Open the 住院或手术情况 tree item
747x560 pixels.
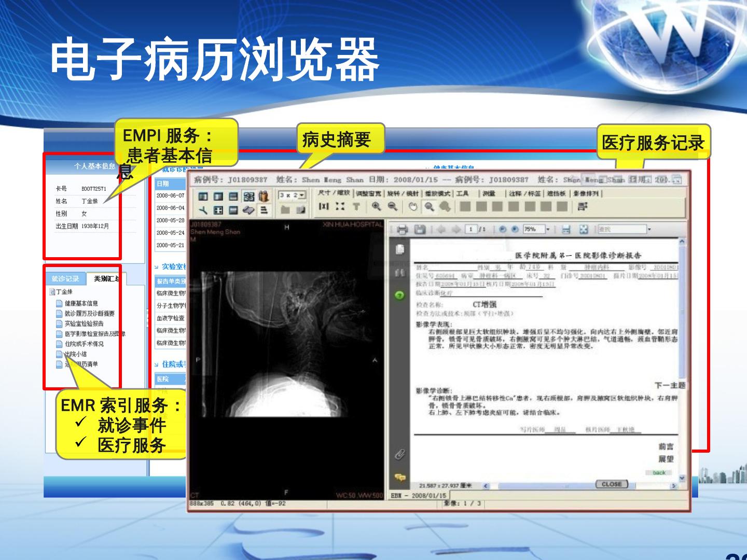(84, 344)
